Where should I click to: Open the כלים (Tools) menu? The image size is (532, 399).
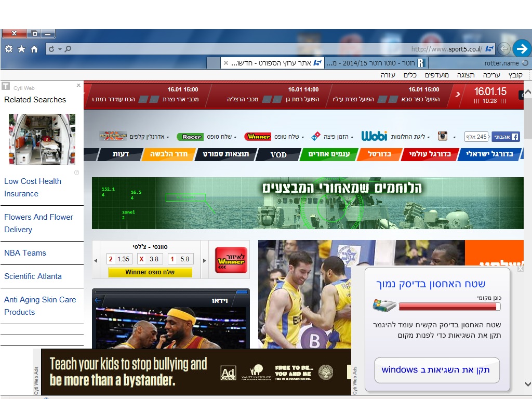pos(409,75)
